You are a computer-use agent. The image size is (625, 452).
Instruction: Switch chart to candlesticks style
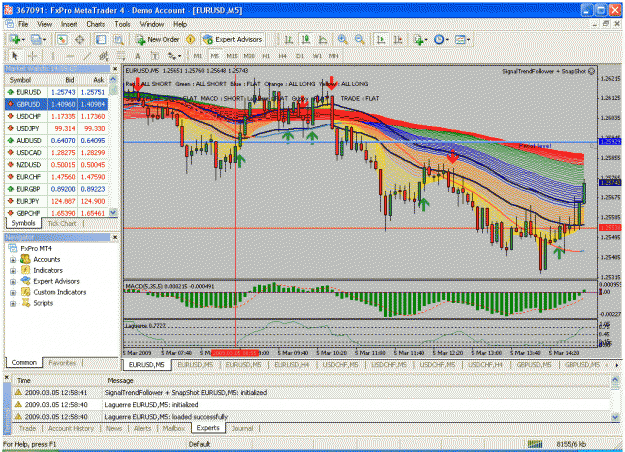[306, 39]
